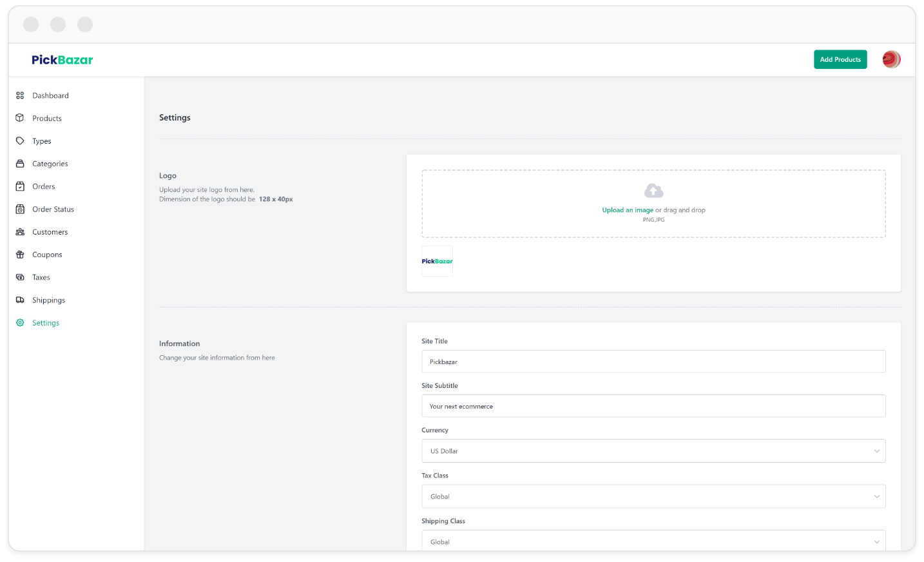Click the Coupons gift icon
Viewport: 924px width, 562px height.
click(x=19, y=254)
